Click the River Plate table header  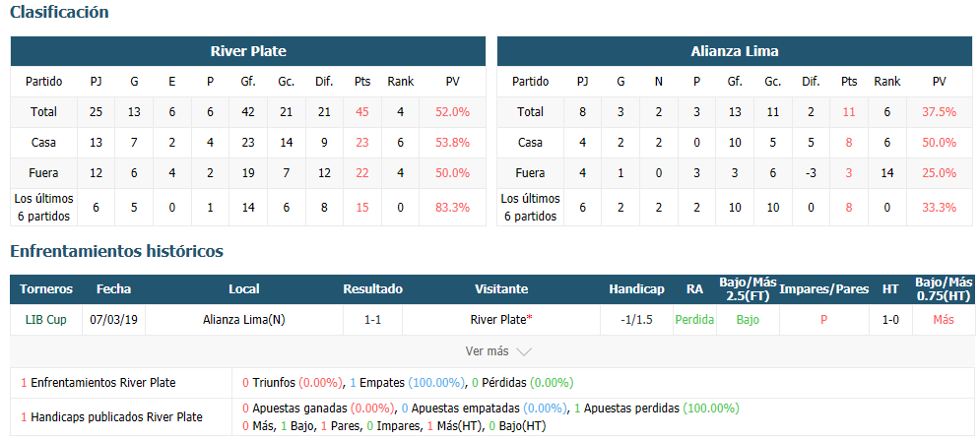tap(248, 51)
